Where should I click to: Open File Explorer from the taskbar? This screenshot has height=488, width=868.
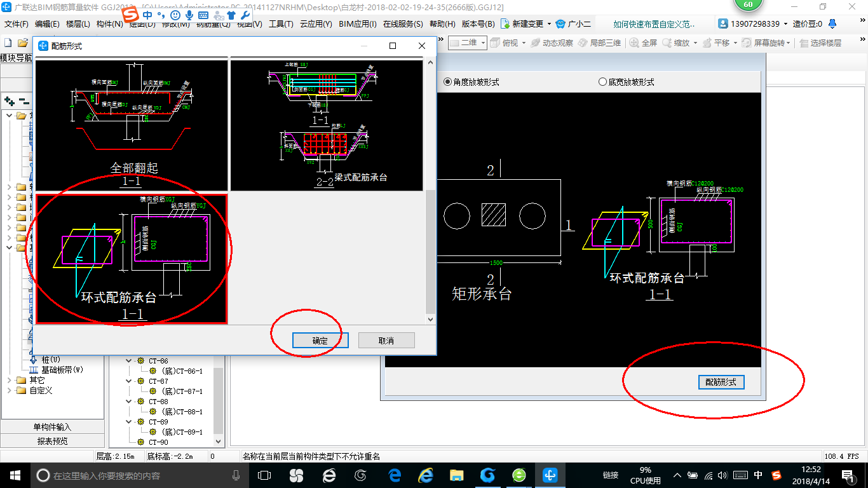pyautogui.click(x=456, y=475)
